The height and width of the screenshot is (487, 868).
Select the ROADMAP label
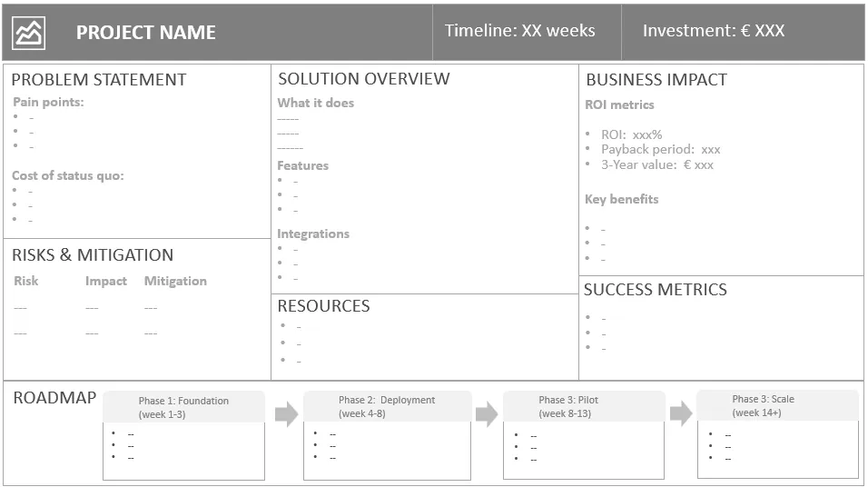[54, 398]
